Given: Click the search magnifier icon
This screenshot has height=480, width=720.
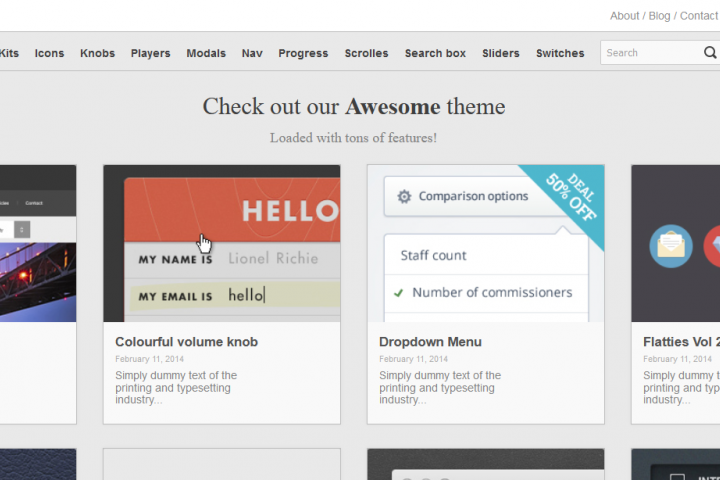Looking at the screenshot, I should pyautogui.click(x=710, y=53).
